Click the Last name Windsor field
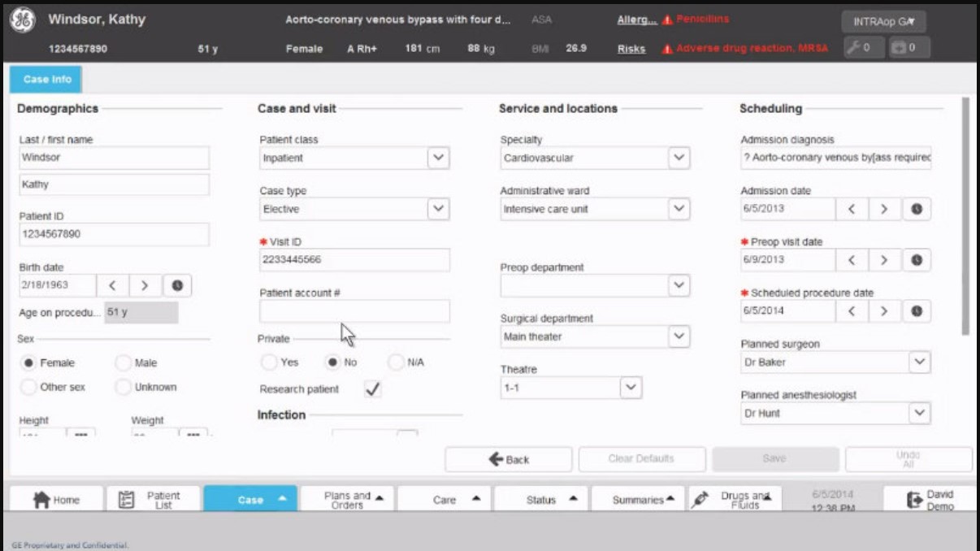 [114, 158]
